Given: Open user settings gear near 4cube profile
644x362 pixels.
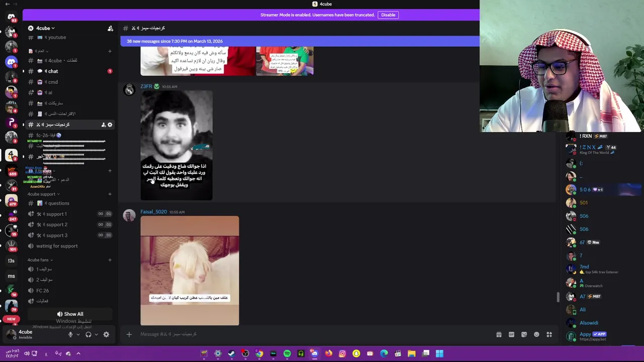Looking at the screenshot, I should [x=106, y=334].
